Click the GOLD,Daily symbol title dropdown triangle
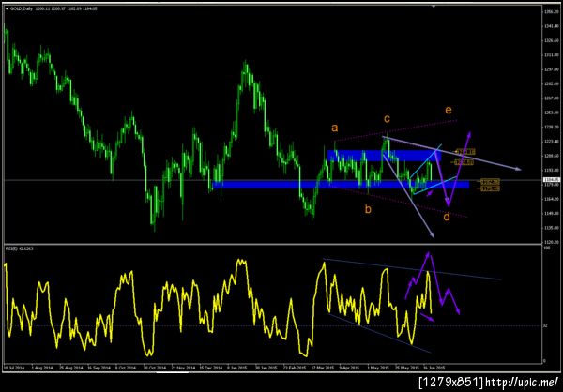563x392 pixels. tap(7, 8)
